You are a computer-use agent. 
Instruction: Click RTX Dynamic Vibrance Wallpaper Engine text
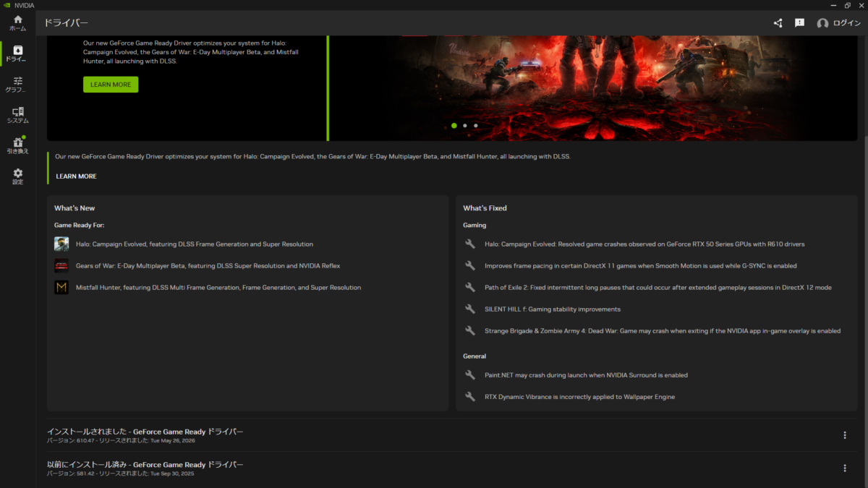pos(579,397)
